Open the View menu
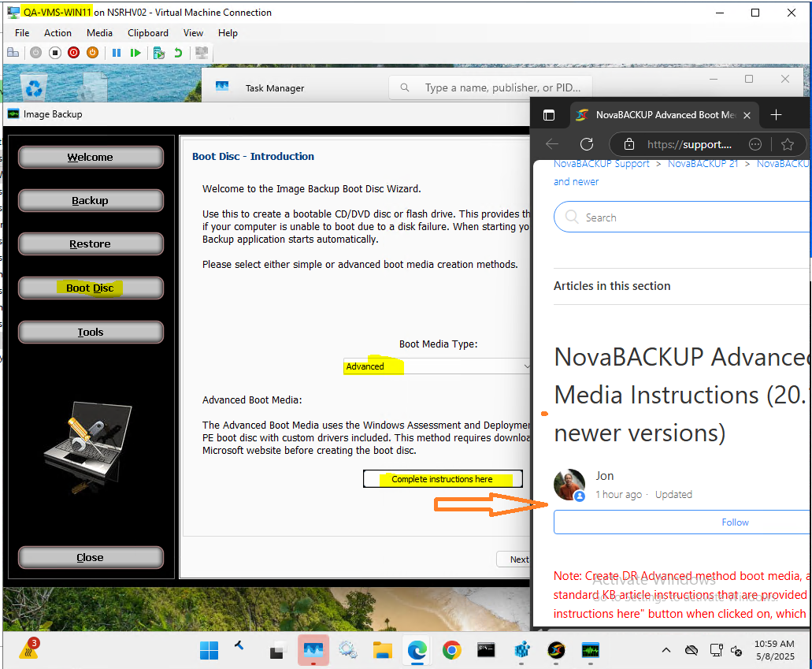The width and height of the screenshot is (812, 669). click(193, 32)
